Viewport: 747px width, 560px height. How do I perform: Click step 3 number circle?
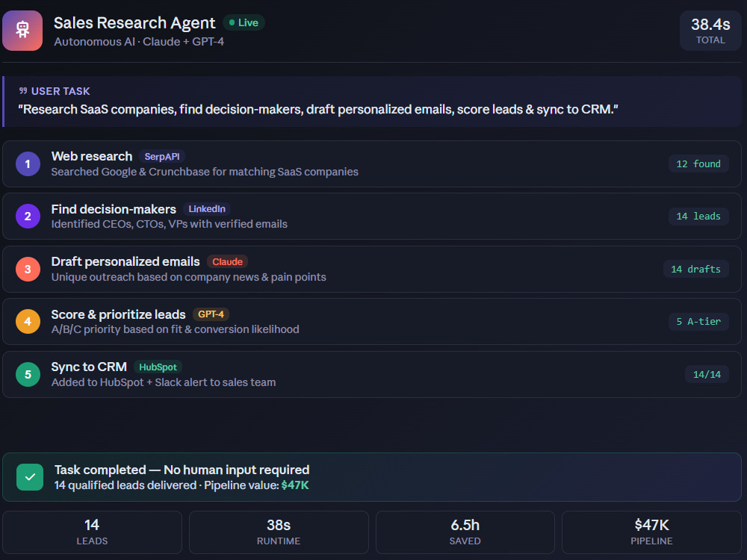coord(28,269)
